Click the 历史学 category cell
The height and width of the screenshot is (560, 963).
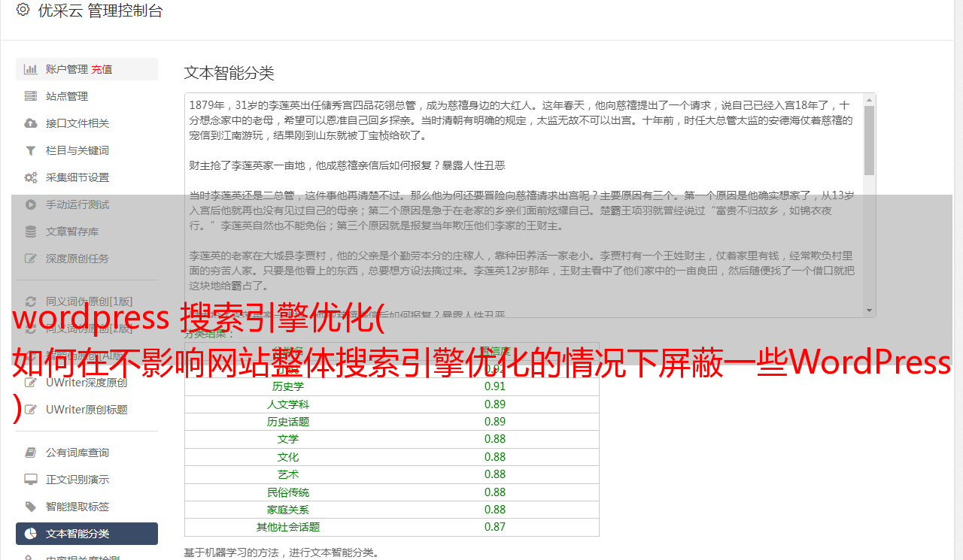click(288, 386)
